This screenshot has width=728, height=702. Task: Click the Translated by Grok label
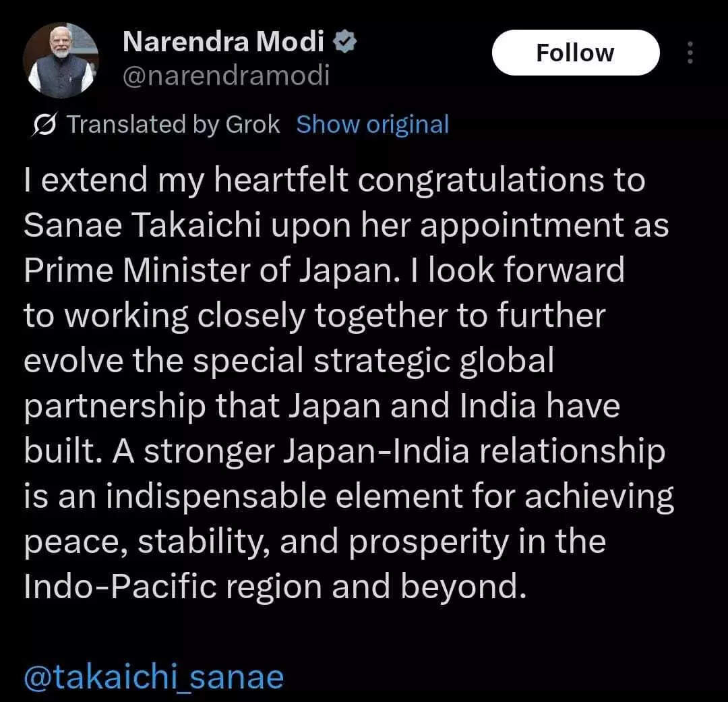[173, 123]
